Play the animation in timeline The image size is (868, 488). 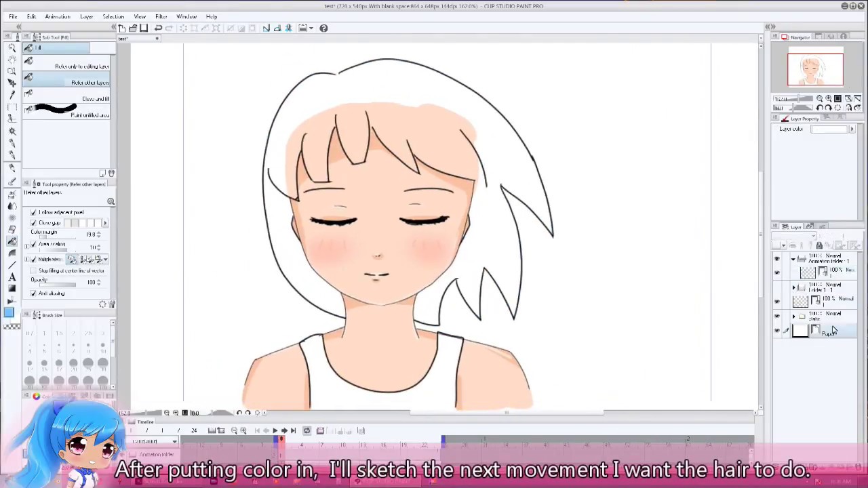pos(275,430)
